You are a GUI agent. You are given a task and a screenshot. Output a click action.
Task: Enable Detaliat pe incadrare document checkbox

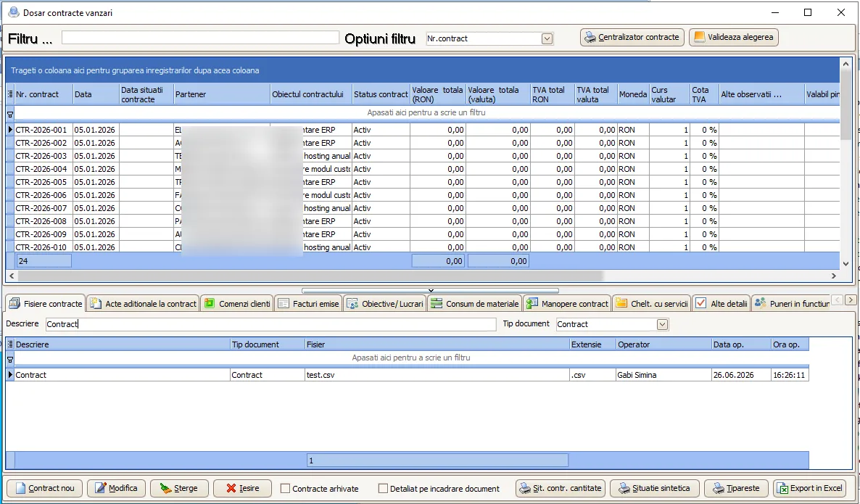[x=384, y=488]
